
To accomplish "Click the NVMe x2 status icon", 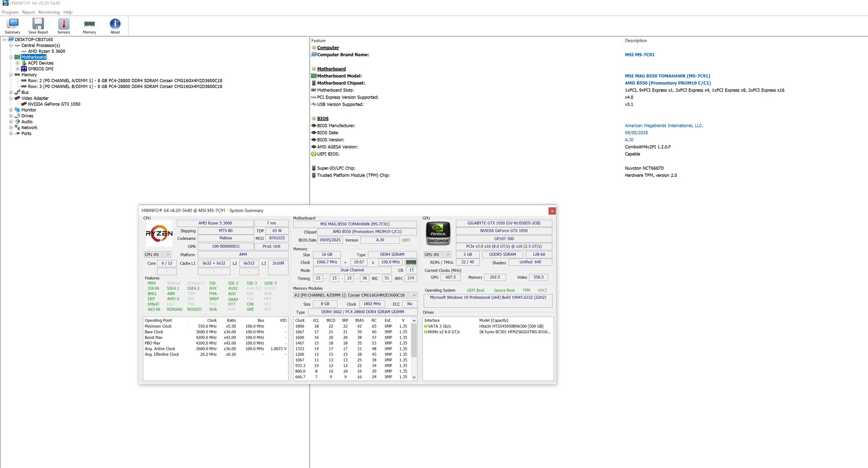I will pos(426,332).
